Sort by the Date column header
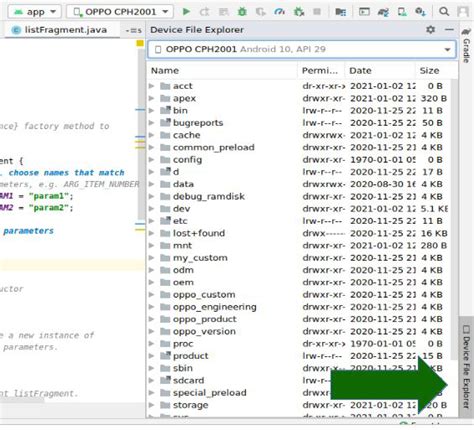 click(x=380, y=71)
